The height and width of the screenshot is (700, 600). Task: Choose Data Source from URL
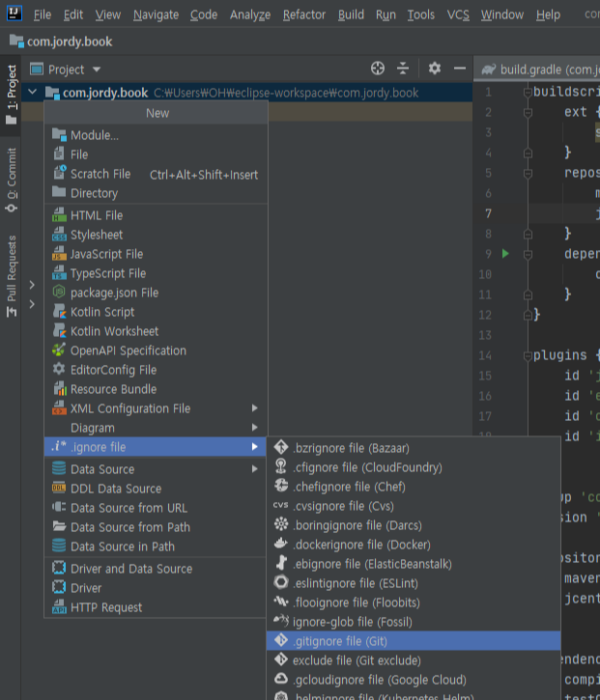pos(156,508)
